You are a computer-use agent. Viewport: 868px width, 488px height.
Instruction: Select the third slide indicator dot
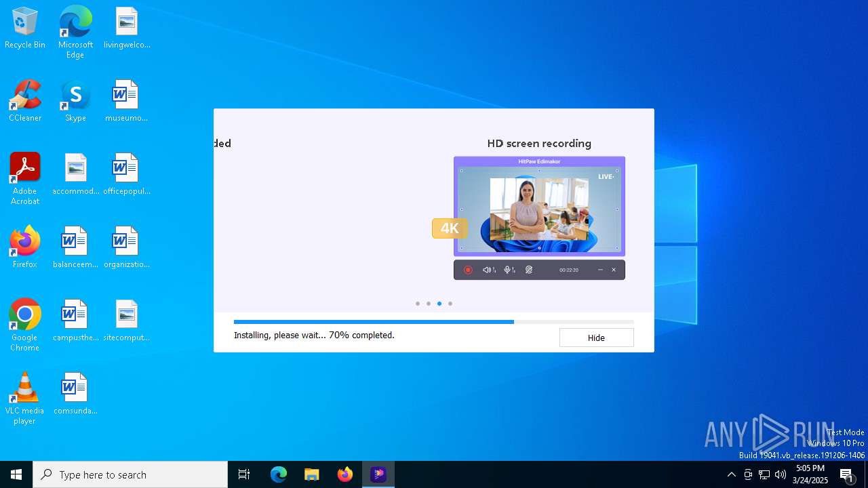coord(439,304)
